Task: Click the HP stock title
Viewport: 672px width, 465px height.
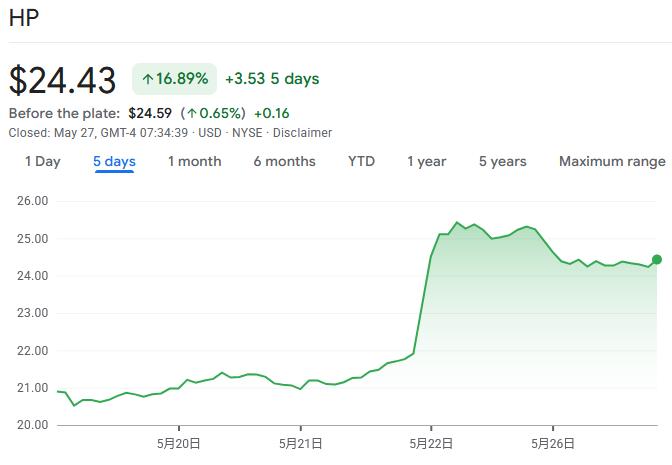Action: pos(24,18)
